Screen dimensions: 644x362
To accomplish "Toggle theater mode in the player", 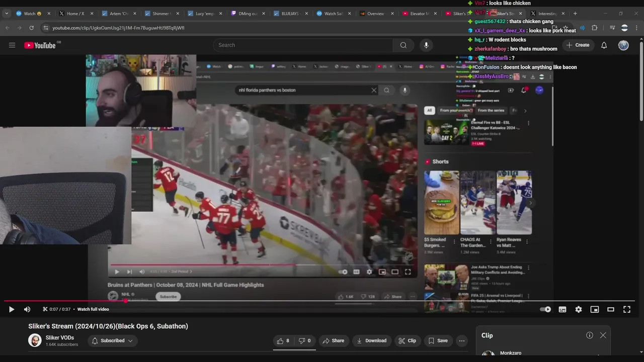I will 611,309.
